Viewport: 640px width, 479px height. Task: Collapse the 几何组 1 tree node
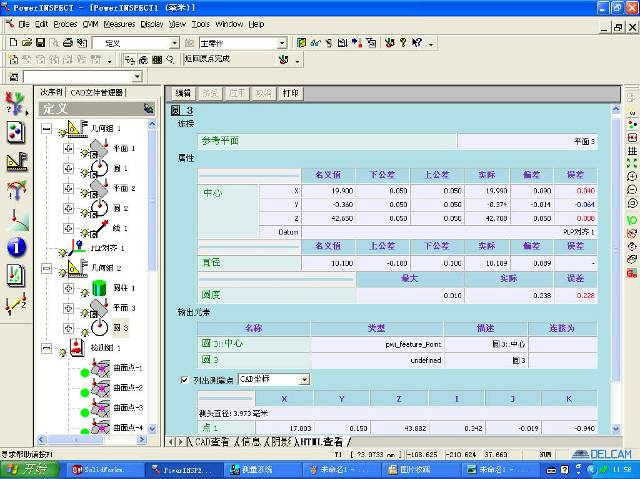tap(47, 129)
